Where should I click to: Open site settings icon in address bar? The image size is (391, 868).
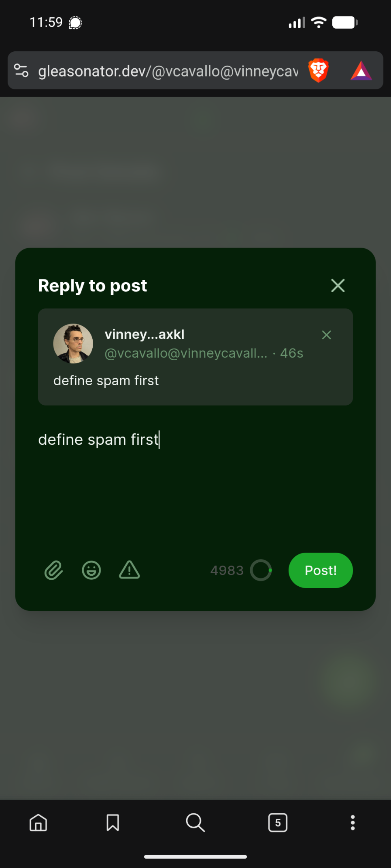tap(21, 70)
